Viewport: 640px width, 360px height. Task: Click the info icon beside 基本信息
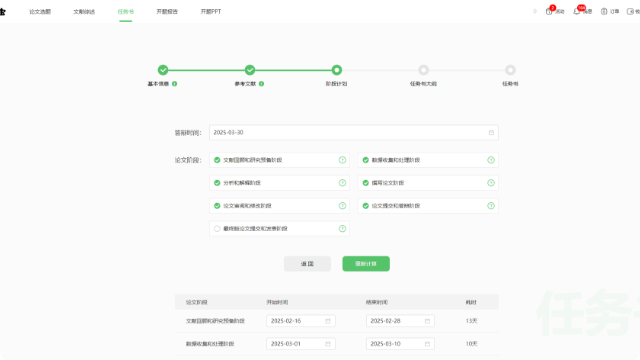coord(175,84)
